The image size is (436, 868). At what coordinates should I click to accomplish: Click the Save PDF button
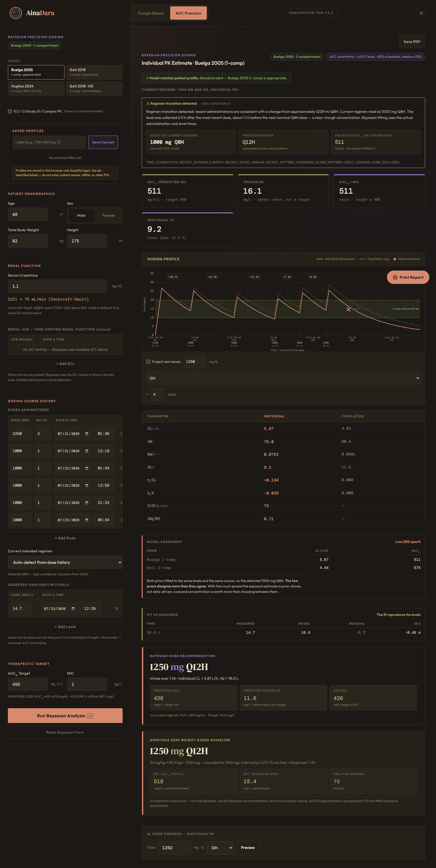click(412, 41)
